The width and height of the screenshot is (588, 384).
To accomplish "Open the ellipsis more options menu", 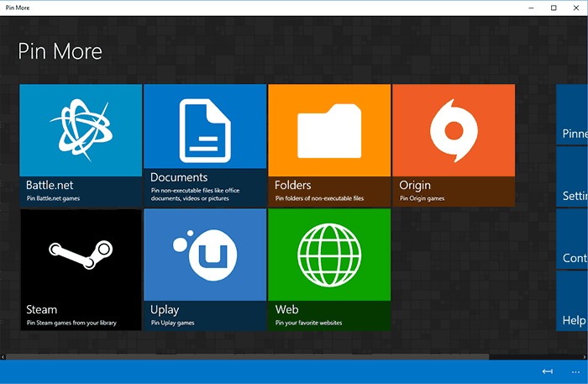I will pos(575,372).
